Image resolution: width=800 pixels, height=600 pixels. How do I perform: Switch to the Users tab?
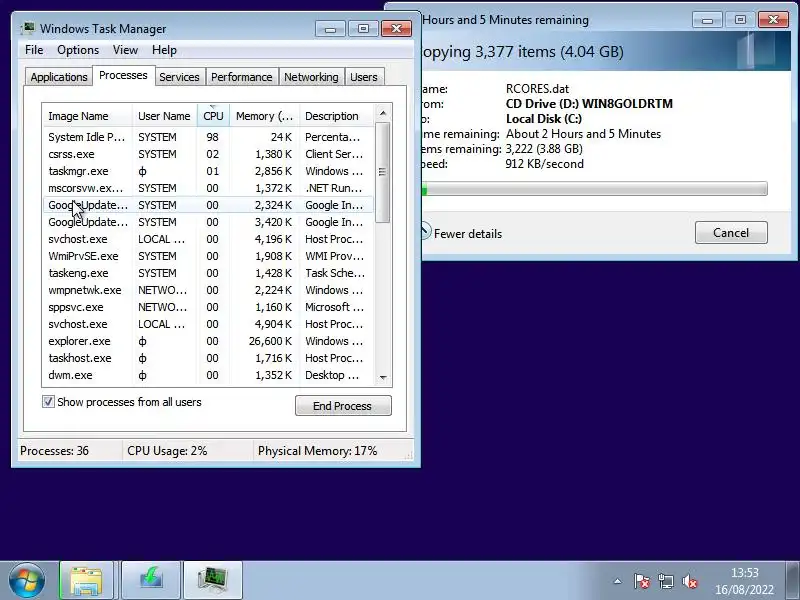tap(364, 77)
